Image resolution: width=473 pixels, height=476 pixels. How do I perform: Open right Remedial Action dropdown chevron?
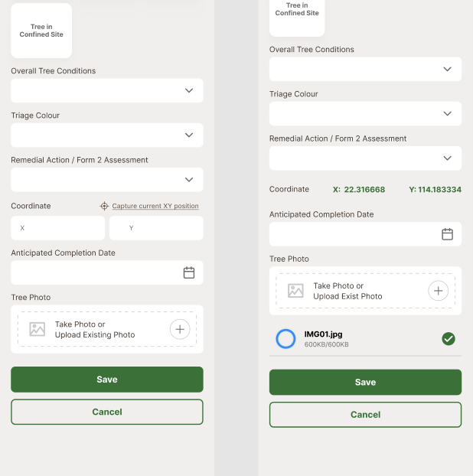click(448, 158)
